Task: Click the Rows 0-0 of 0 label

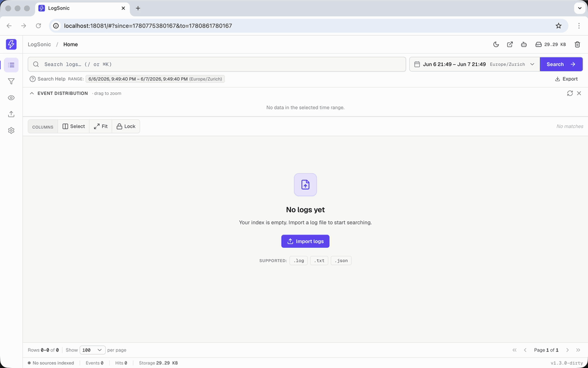Action: coord(43,350)
